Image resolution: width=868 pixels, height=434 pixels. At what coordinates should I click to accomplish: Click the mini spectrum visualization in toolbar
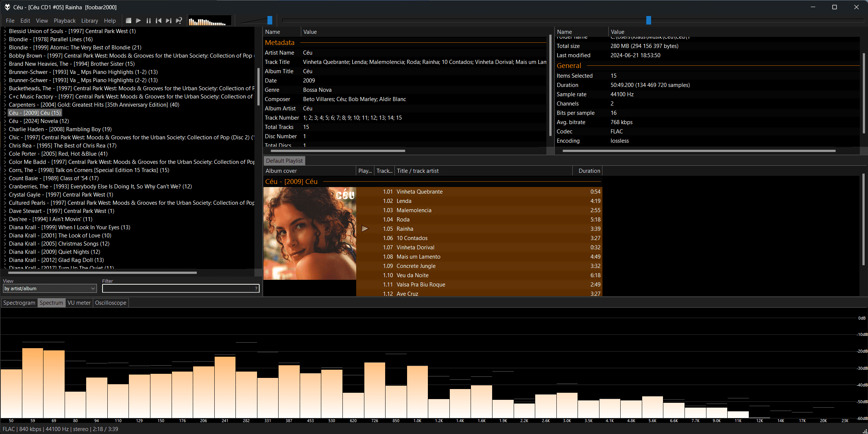209,21
